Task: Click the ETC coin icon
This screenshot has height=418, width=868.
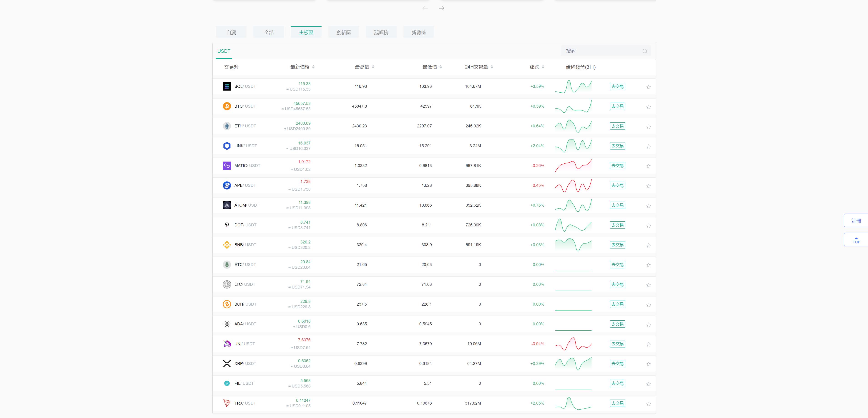Action: coord(227,265)
